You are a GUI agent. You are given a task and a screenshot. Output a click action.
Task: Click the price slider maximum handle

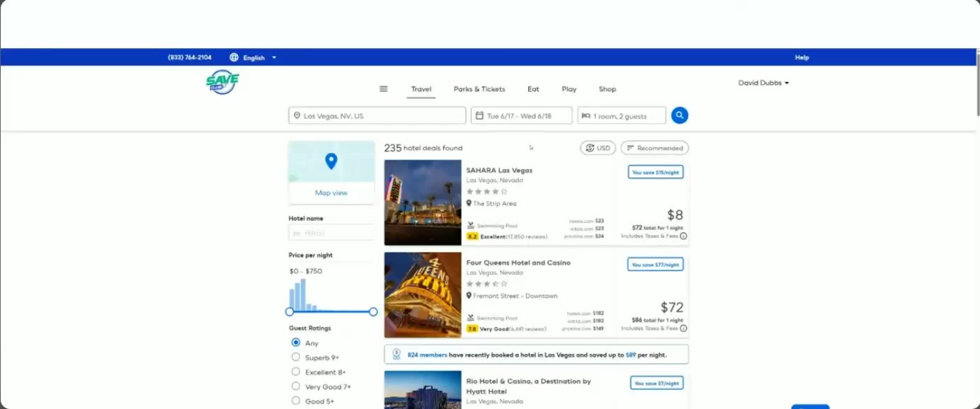(373, 311)
